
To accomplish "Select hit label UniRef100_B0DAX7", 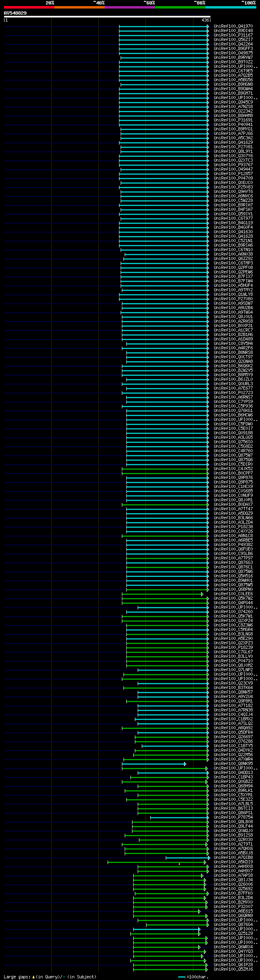I will [233, 505].
